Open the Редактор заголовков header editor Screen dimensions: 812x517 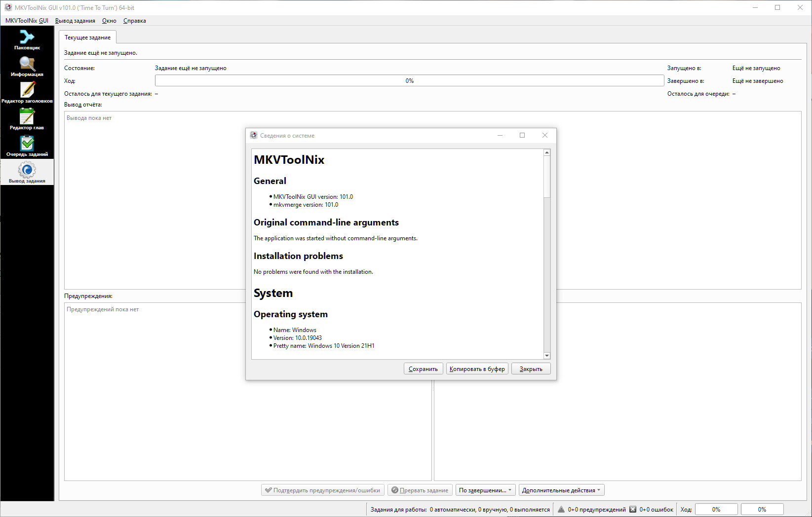[x=27, y=93]
